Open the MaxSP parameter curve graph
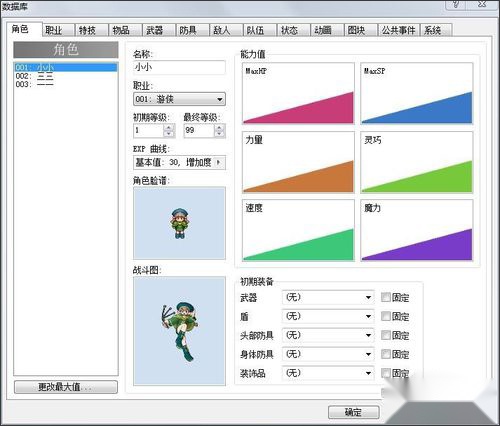 pos(417,94)
